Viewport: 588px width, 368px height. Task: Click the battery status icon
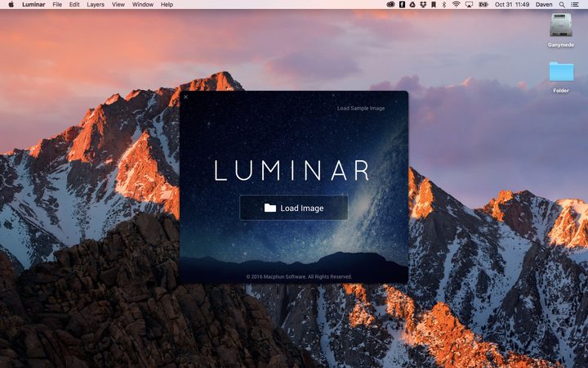click(x=483, y=5)
